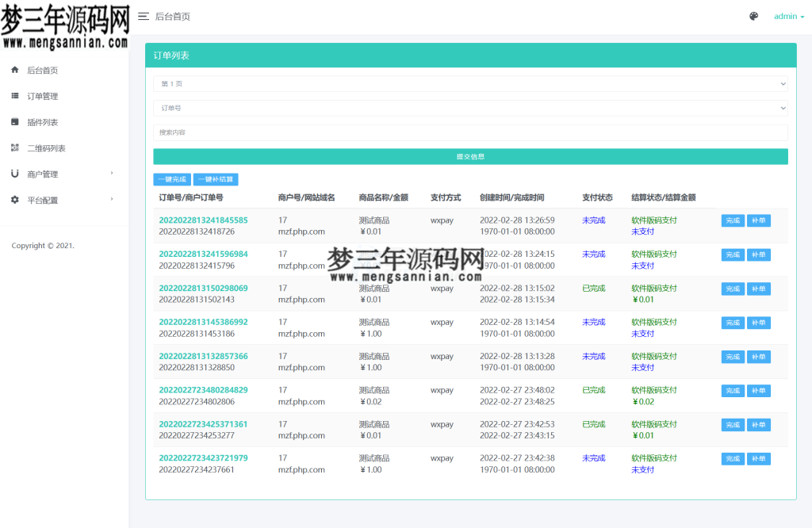Go to 后台首页 in sidebar
Viewport: 812px width, 528px height.
click(43, 71)
